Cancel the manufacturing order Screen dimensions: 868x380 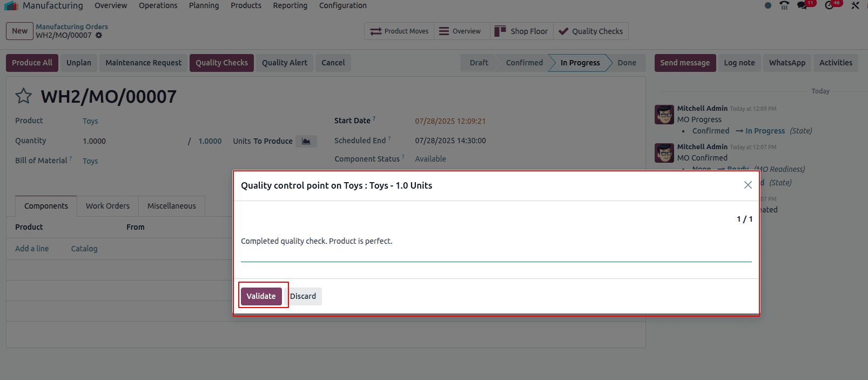point(333,63)
